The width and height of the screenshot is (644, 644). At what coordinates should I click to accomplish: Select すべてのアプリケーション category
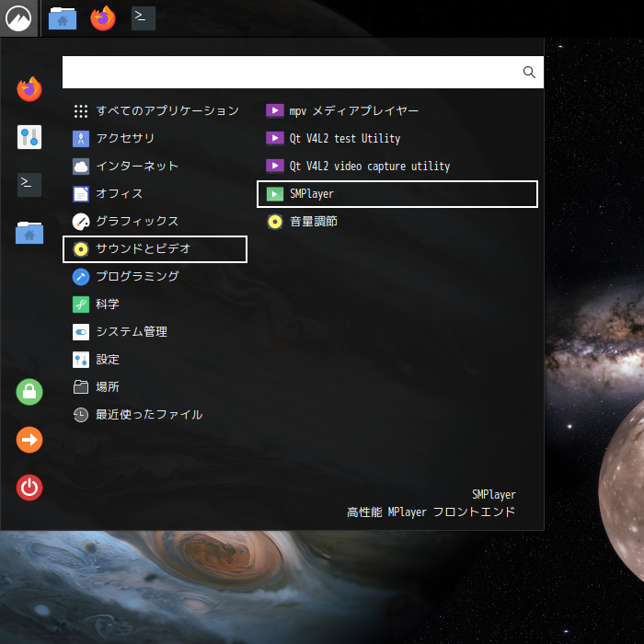[x=155, y=111]
